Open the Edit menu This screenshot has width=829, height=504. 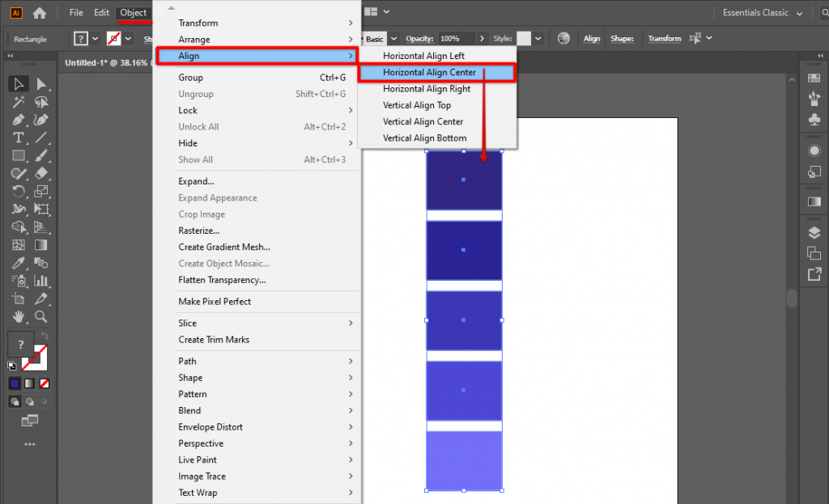(101, 12)
